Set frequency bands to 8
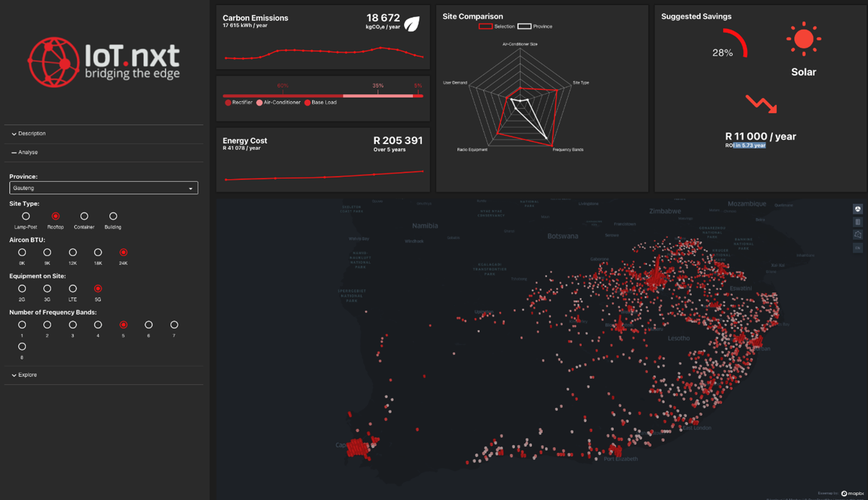This screenshot has width=868, height=500. 22,346
